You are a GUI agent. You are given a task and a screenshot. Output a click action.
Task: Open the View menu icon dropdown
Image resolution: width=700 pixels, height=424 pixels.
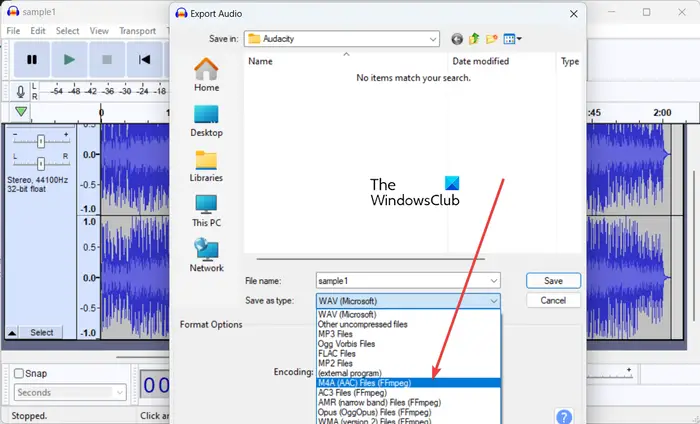(x=512, y=39)
